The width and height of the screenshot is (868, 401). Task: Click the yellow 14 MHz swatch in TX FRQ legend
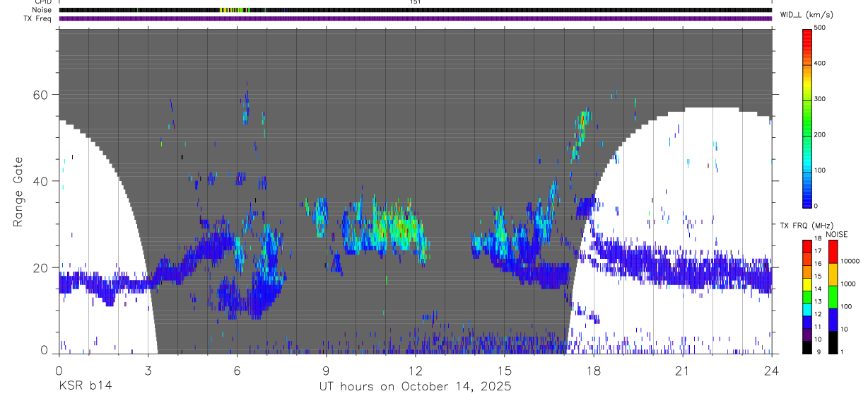[x=807, y=285]
